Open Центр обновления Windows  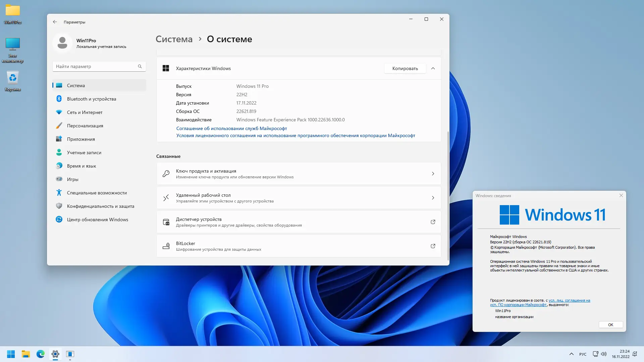coord(97,220)
